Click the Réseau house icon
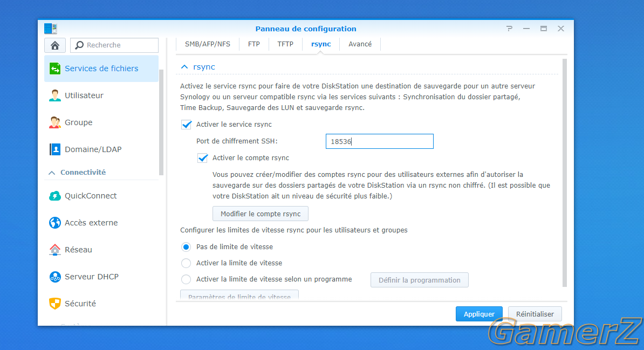Image resolution: width=644 pixels, height=350 pixels. [x=54, y=250]
